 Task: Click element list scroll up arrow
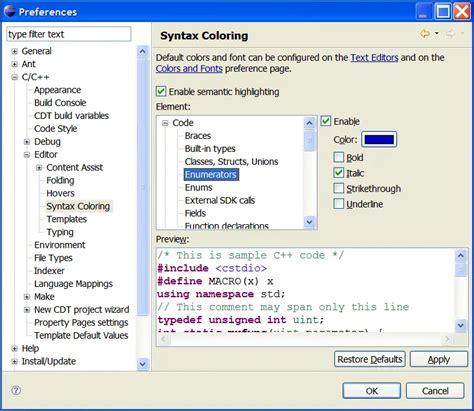(x=309, y=123)
